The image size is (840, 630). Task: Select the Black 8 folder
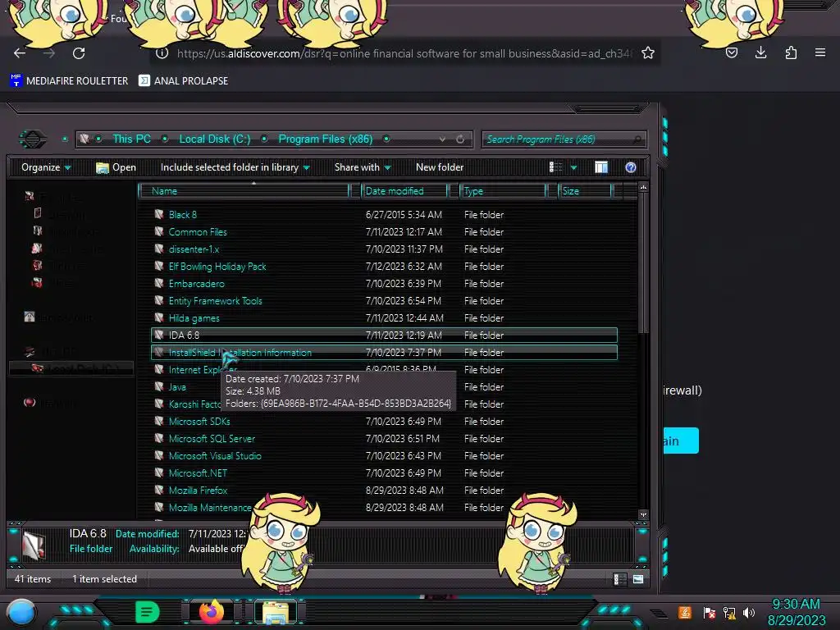(183, 215)
